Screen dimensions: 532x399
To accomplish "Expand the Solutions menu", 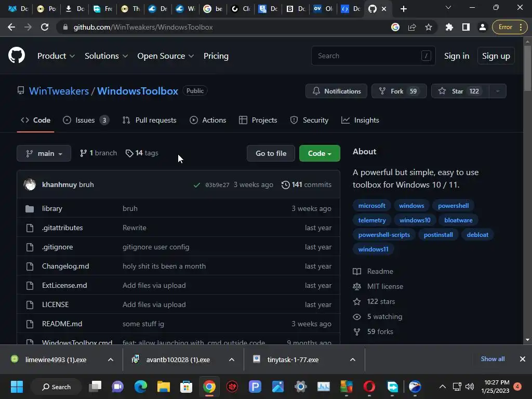I will 106,56.
